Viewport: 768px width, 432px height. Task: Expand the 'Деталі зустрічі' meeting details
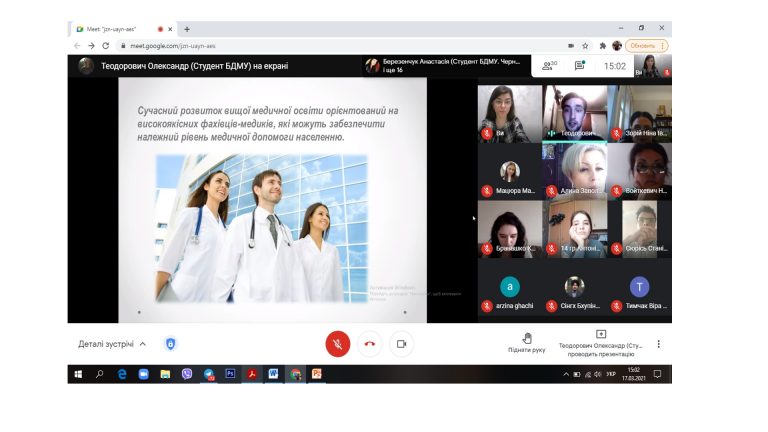coord(112,344)
